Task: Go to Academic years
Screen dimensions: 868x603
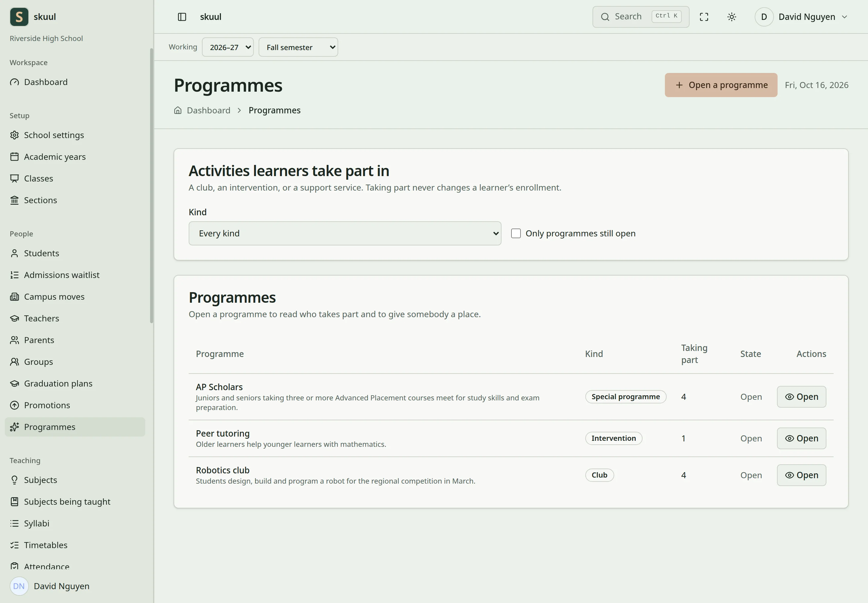Action: pos(75,157)
